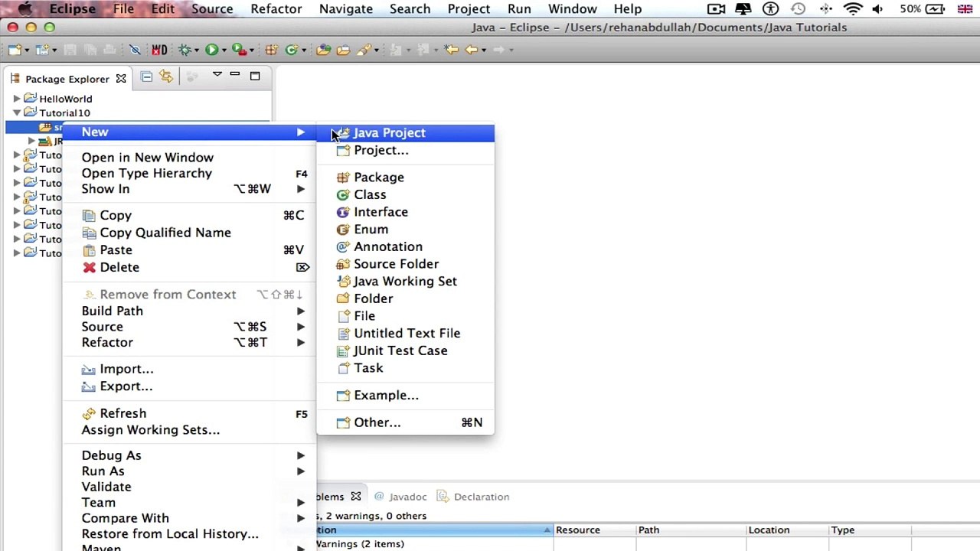This screenshot has height=551, width=980.
Task: Open the Javadoc tab in the bottom panel
Action: tap(407, 497)
